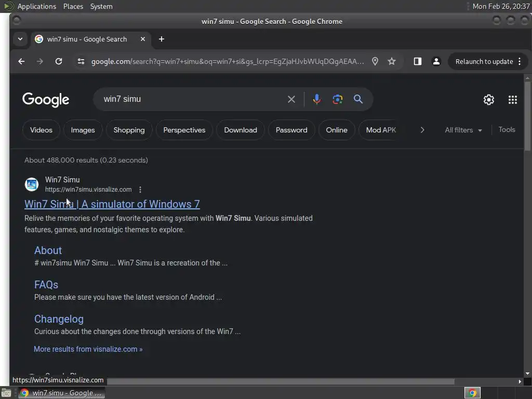
Task: Clear the search box with X icon
Action: [291, 99]
